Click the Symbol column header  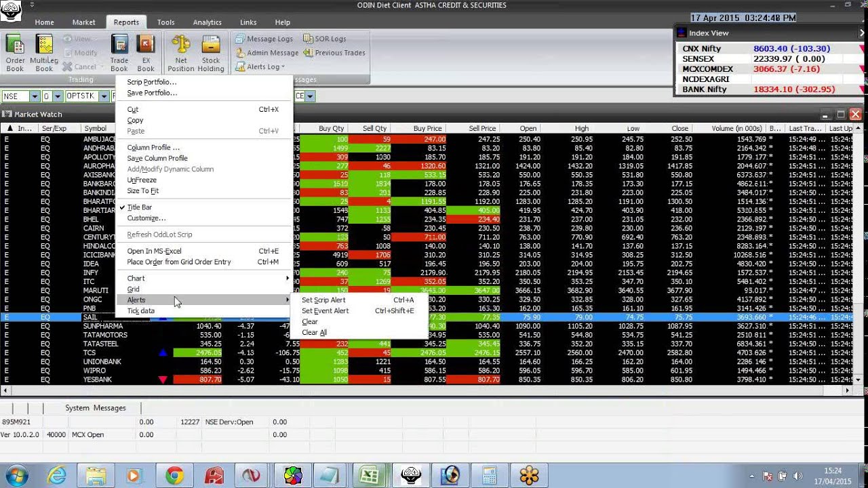(x=96, y=128)
